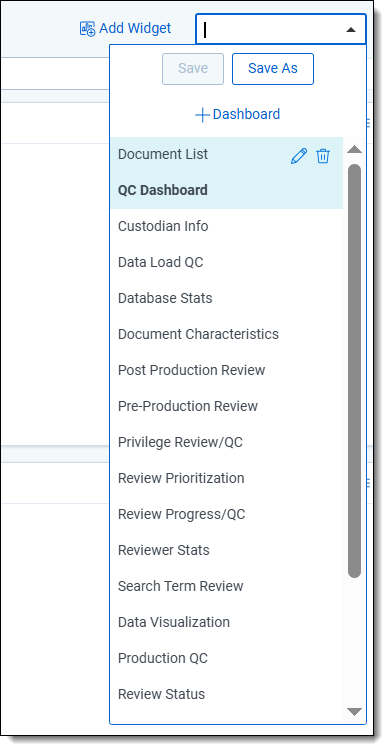Click the disabled Save button
389x751 pixels.
(193, 68)
